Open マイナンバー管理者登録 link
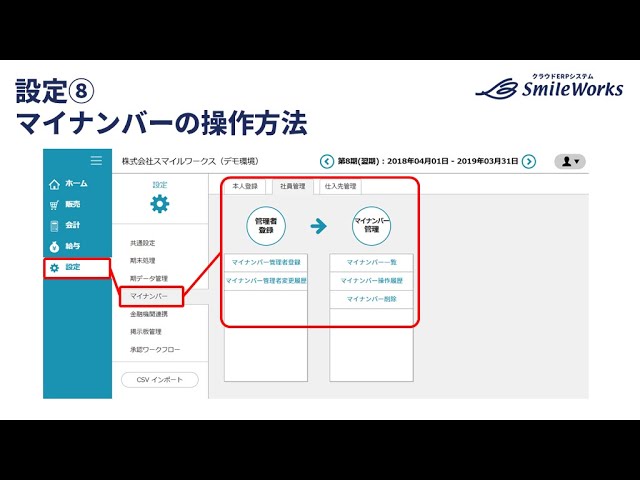This screenshot has height=480, width=640. point(266,262)
